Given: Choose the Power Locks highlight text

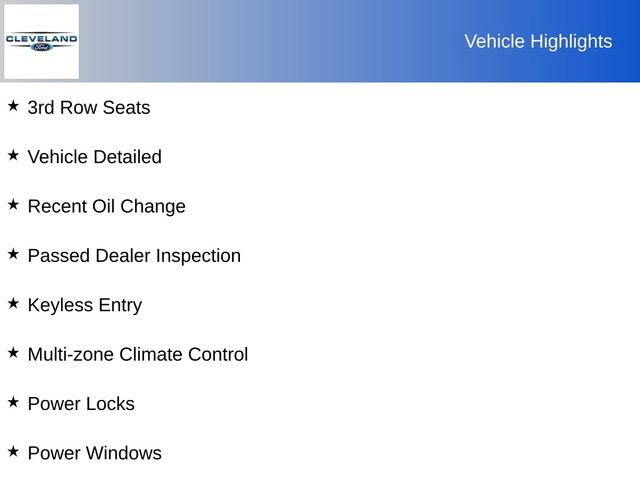Looking at the screenshot, I should [81, 404].
